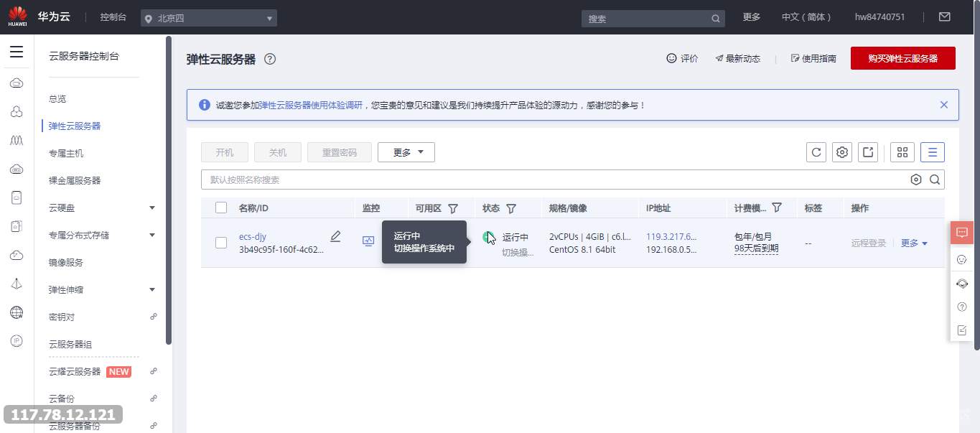This screenshot has width=980, height=433.
Task: Click the sidebar vertical scrollbar
Action: [x=169, y=190]
